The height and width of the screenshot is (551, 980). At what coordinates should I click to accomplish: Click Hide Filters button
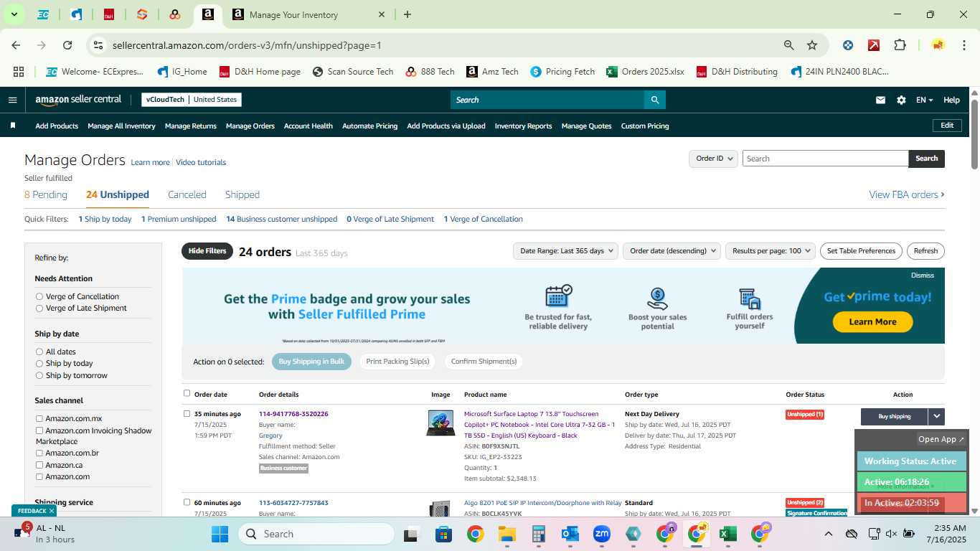pos(207,251)
